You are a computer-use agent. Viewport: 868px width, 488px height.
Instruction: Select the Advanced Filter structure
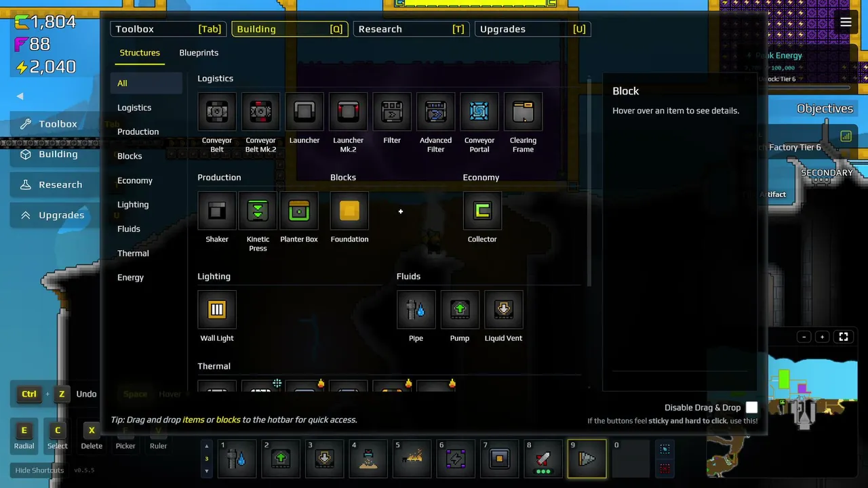click(x=435, y=112)
